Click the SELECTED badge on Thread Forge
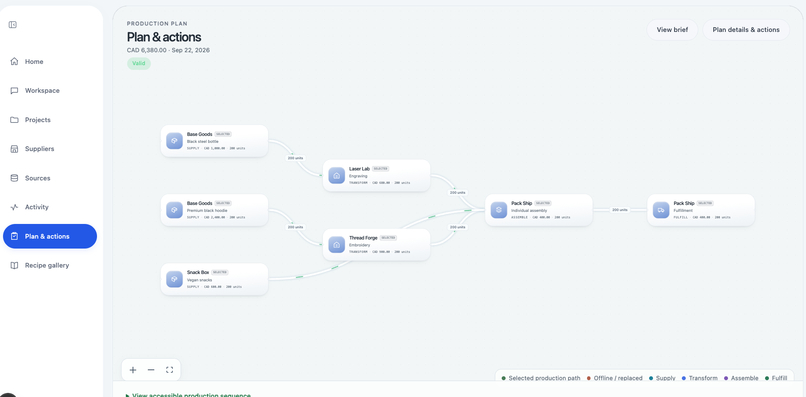806x397 pixels. coord(388,238)
